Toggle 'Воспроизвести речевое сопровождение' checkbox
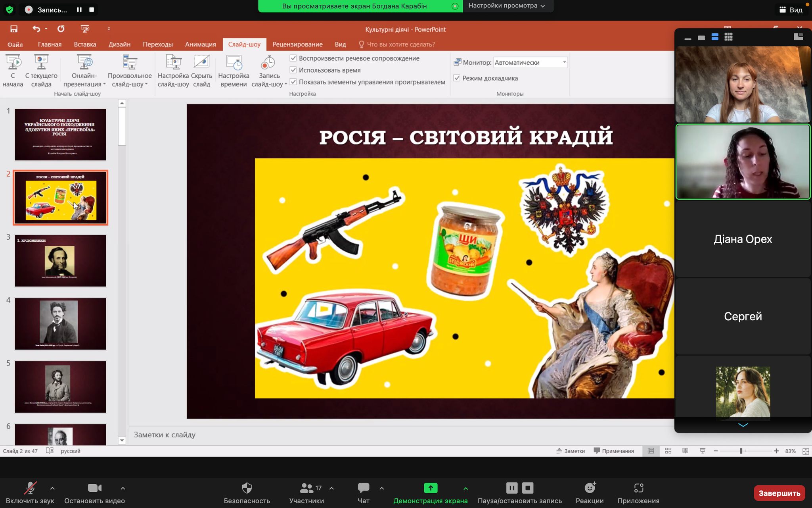The height and width of the screenshot is (508, 812). pyautogui.click(x=293, y=58)
